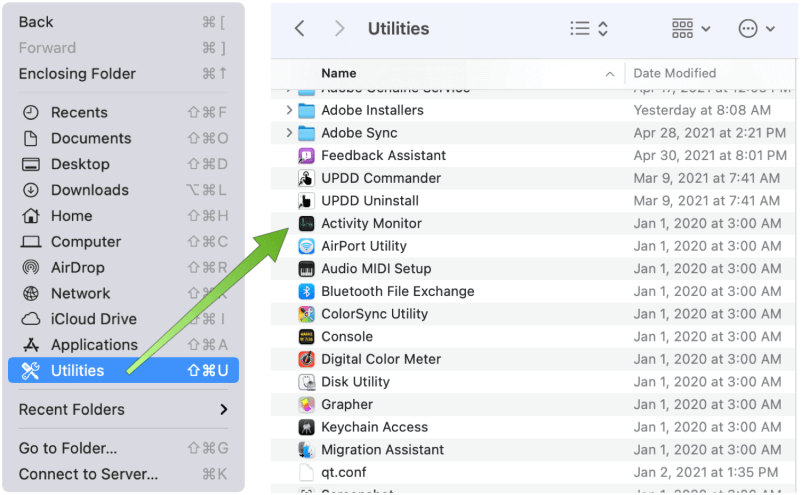Open the list view options dropdown
This screenshot has width=801, height=495.
coord(589,29)
